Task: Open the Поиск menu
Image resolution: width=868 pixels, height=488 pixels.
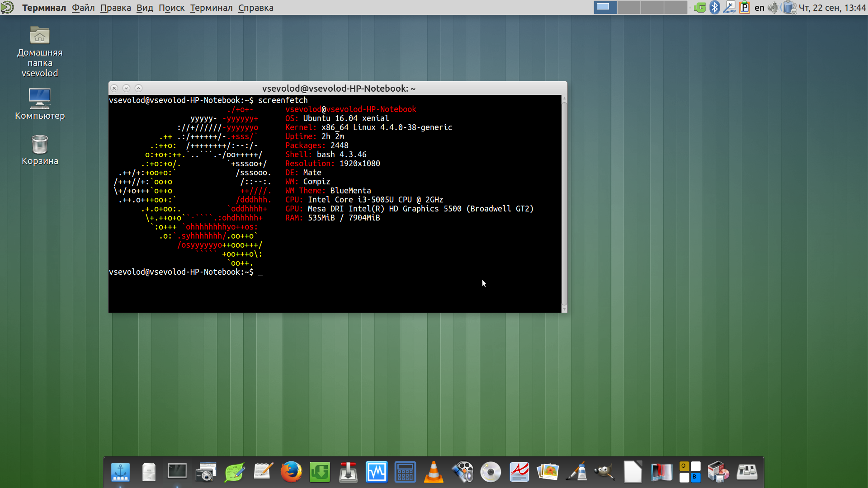Action: click(171, 8)
